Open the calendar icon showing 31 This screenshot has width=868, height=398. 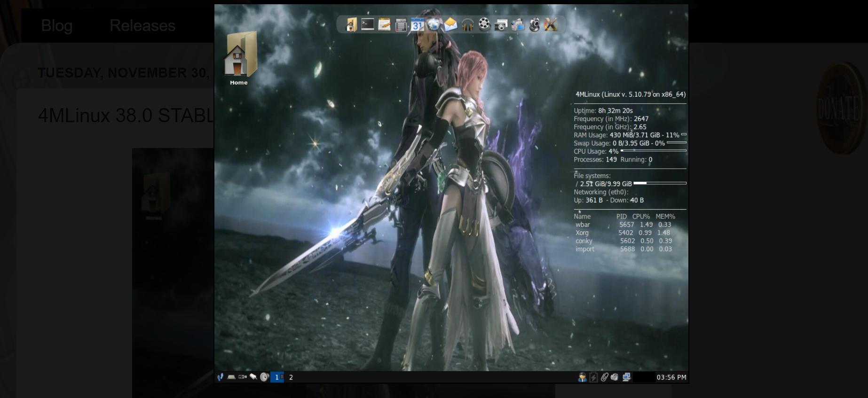pos(417,24)
